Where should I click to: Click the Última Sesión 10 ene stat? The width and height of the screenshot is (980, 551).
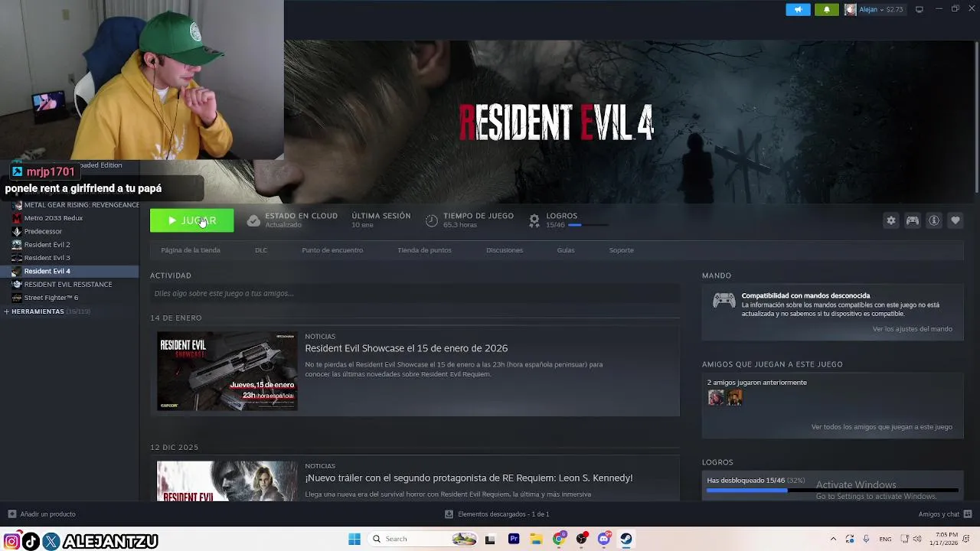coord(381,220)
